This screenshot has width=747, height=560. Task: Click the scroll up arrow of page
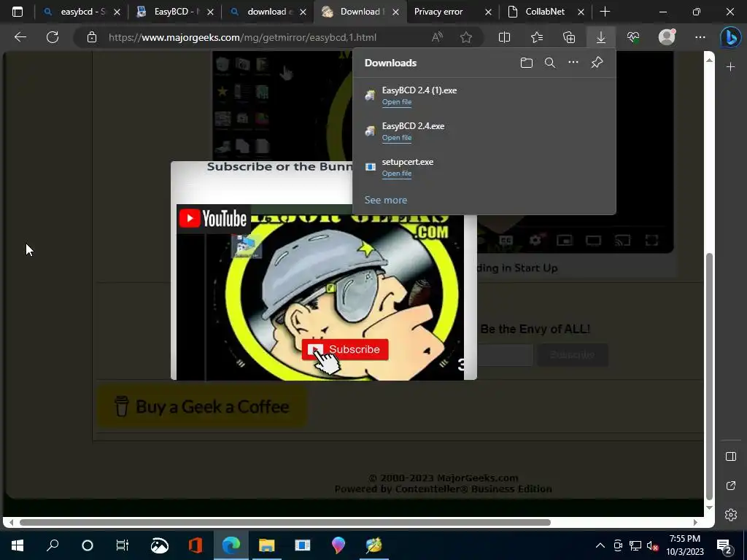point(709,60)
